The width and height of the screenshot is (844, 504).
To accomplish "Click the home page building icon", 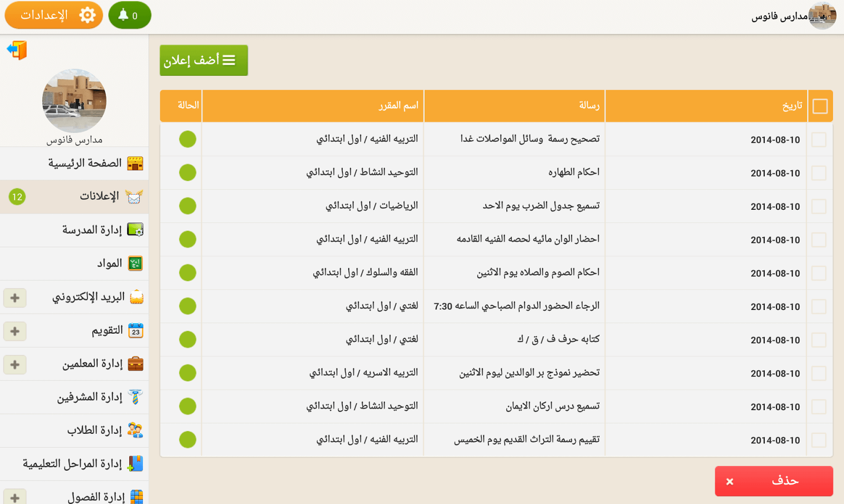I will [135, 163].
